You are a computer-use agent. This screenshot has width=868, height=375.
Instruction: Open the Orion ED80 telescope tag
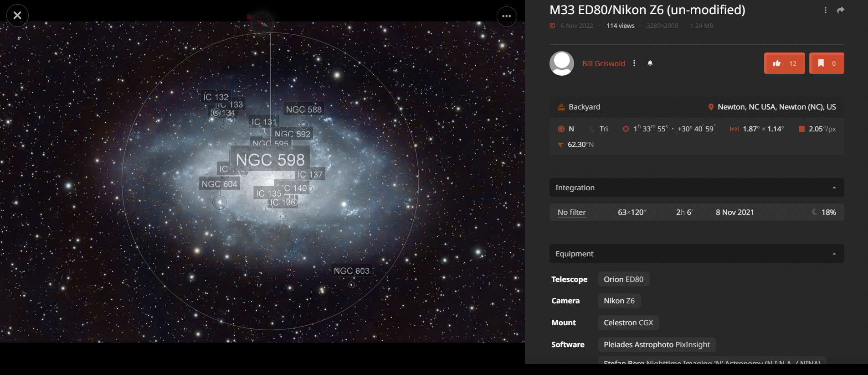pos(624,279)
